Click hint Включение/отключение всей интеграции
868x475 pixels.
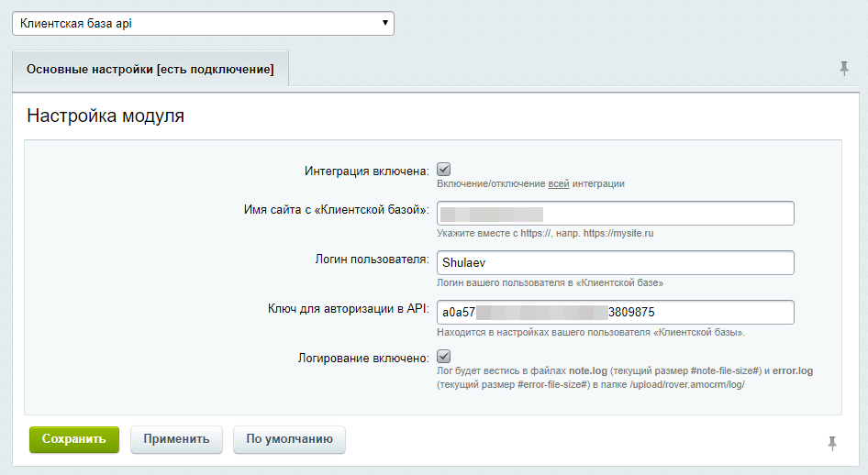(x=530, y=183)
